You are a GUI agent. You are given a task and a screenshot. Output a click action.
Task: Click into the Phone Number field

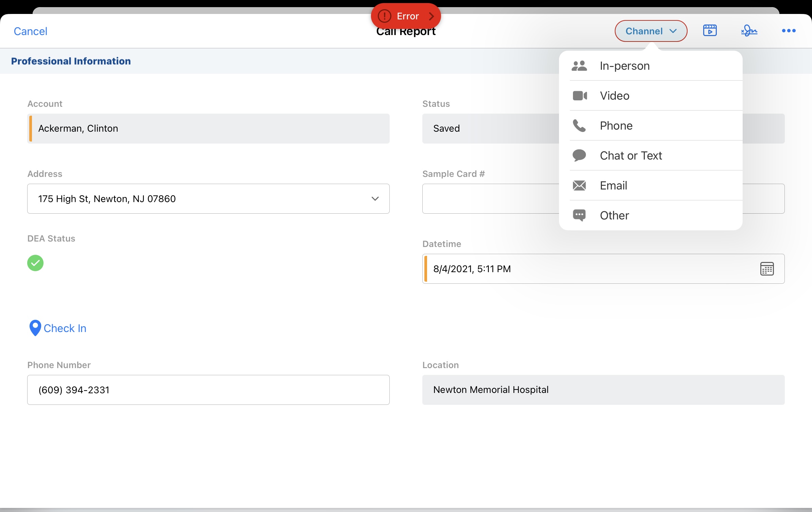(x=208, y=390)
